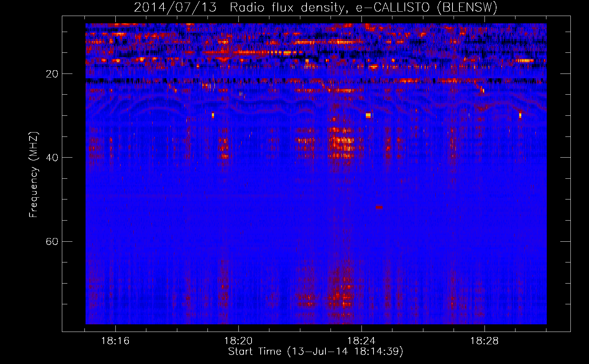Click the 60 MHz frequency tick label
Image resolution: width=589 pixels, height=364 pixels.
pyautogui.click(x=52, y=241)
